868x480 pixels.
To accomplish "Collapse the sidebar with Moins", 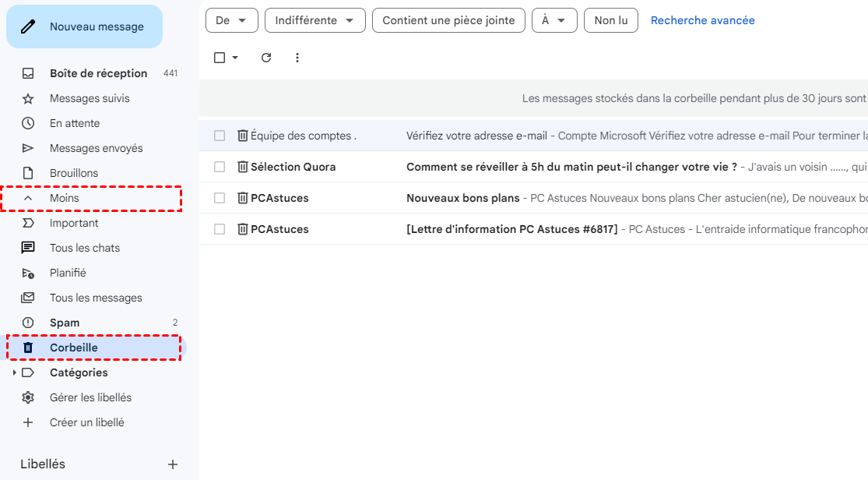I will click(x=64, y=198).
